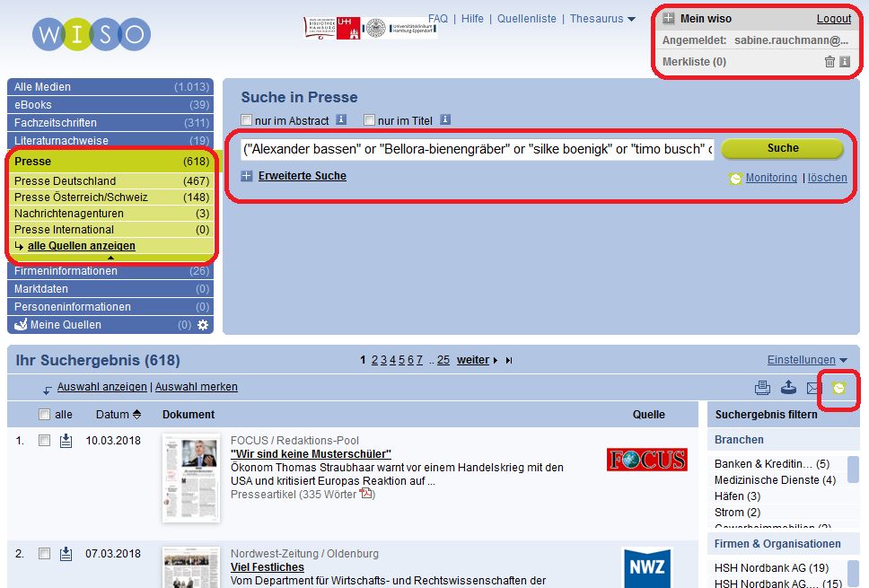This screenshot has height=588, width=869.
Task: Click Branchen filter scrollbar
Action: tap(854, 470)
